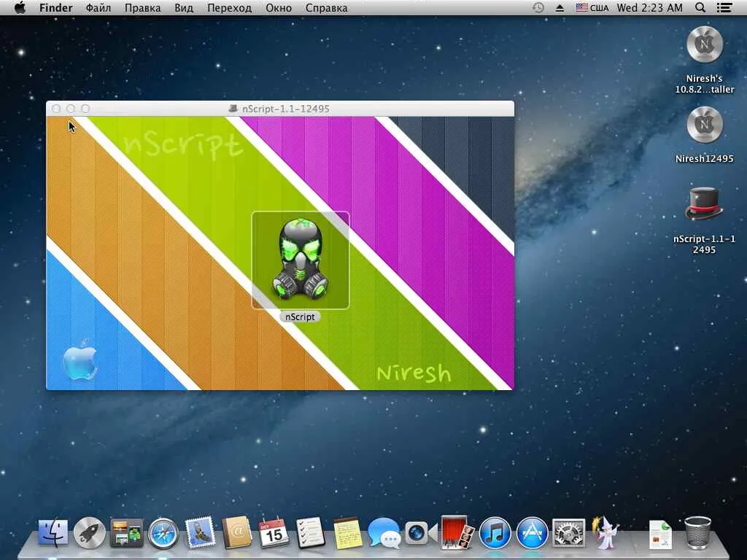The height and width of the screenshot is (560, 747).
Task: Open the Файл menu
Action: pos(98,8)
